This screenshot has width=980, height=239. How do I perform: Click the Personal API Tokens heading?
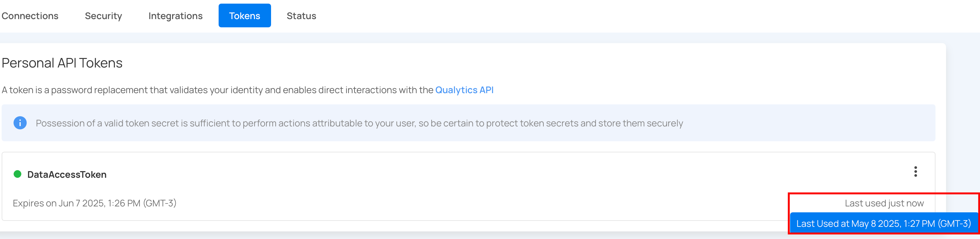click(x=62, y=63)
